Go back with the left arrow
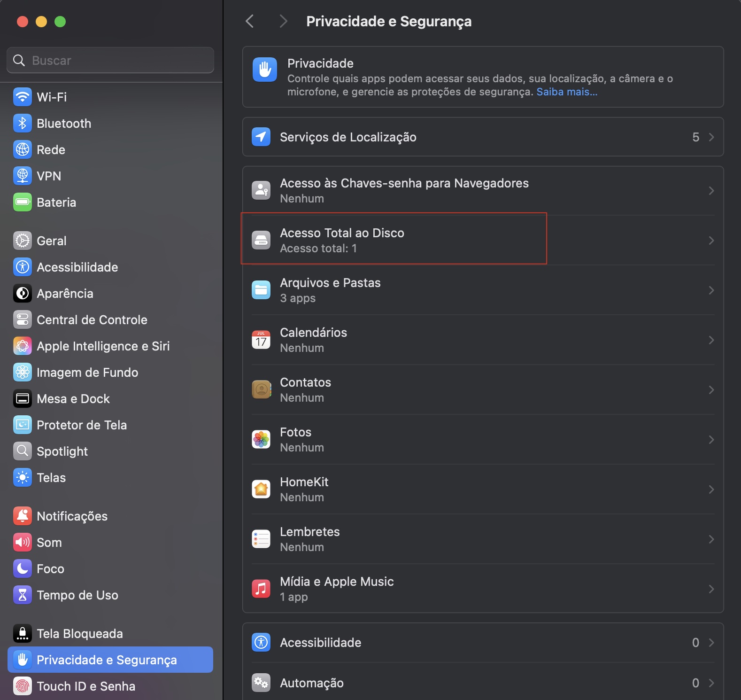 point(250,21)
